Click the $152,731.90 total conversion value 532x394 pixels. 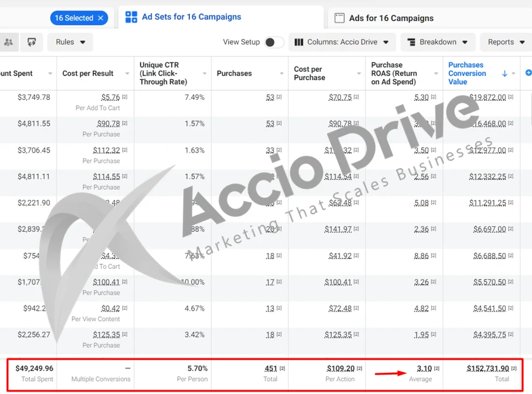pos(487,368)
